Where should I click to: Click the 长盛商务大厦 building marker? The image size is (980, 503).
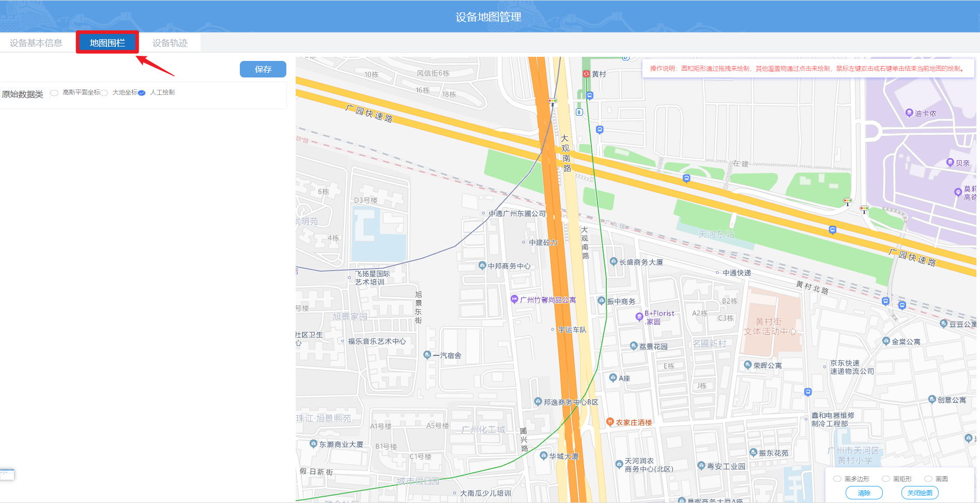(x=614, y=261)
